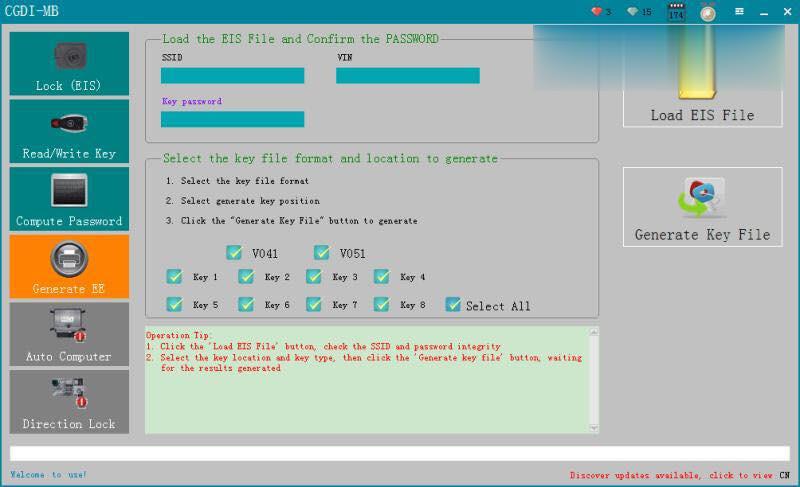Click the diamond points icon
The image size is (800, 487).
(x=633, y=11)
